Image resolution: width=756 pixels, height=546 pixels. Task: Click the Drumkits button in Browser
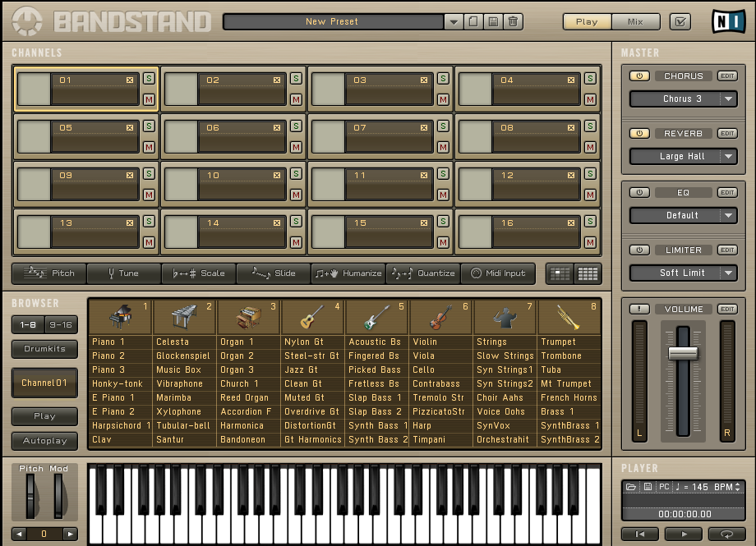44,349
